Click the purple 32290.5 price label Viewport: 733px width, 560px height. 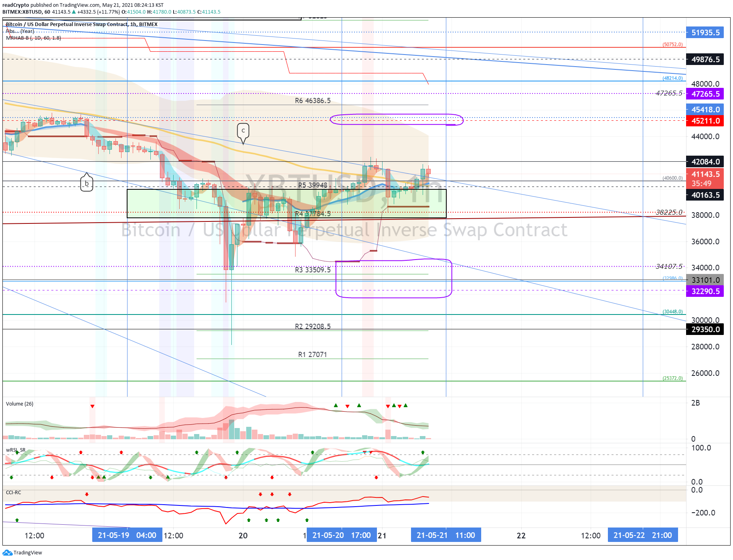pos(705,291)
